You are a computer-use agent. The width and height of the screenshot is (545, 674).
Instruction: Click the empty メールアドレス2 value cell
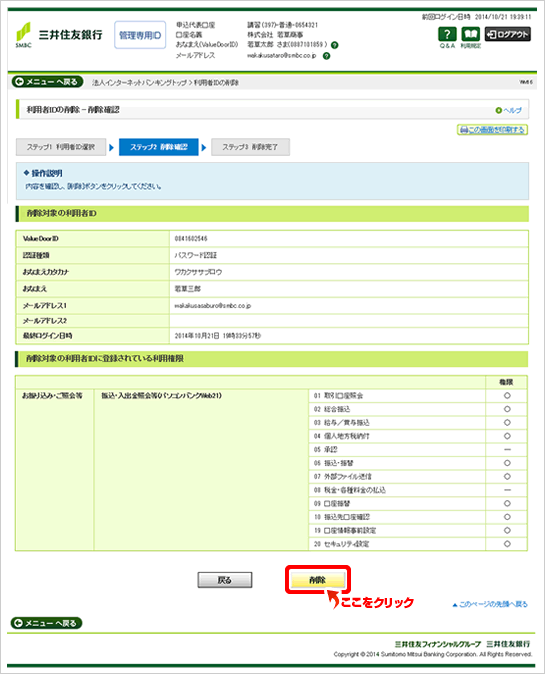(349, 321)
